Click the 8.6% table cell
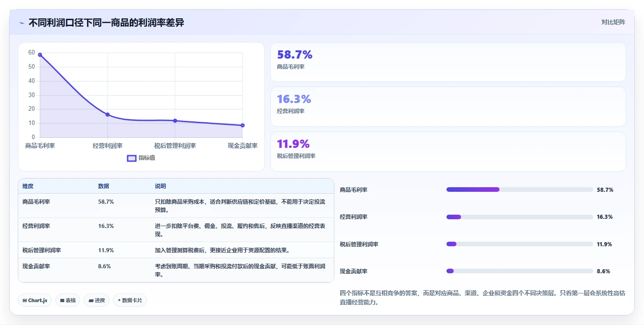This screenshot has height=325, width=644. tap(104, 266)
